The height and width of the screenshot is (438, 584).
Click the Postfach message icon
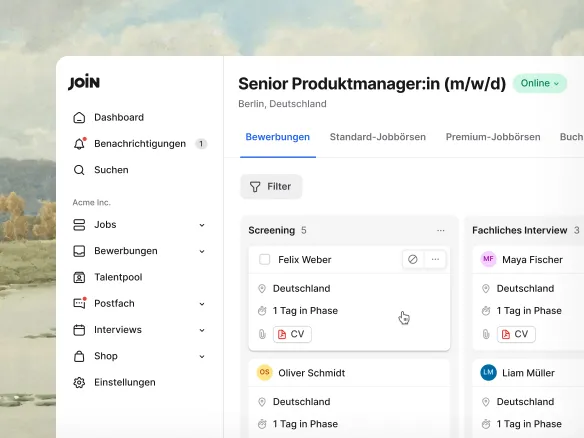(x=79, y=303)
